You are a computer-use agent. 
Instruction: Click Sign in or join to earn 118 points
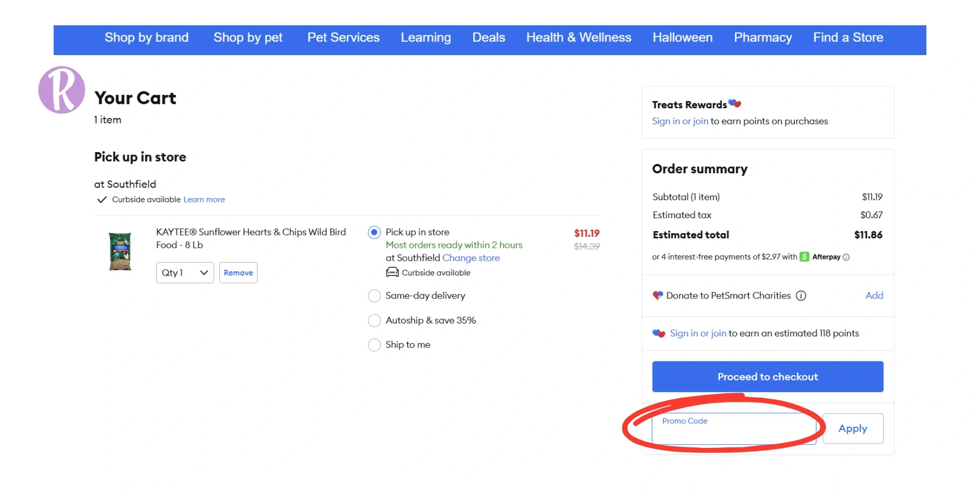point(698,333)
